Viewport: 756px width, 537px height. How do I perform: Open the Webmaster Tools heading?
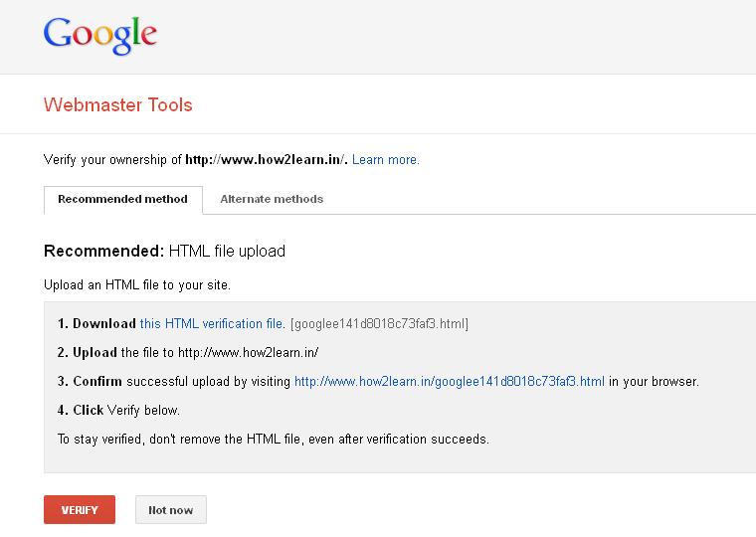click(118, 104)
